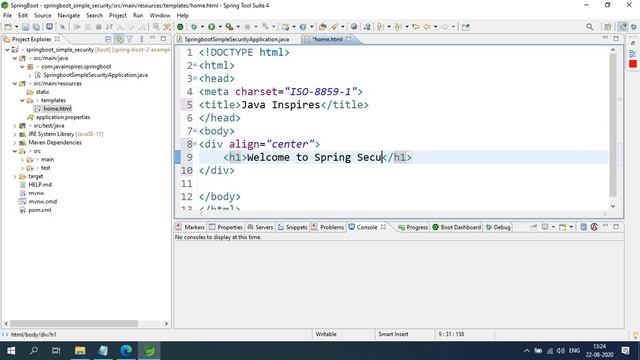This screenshot has width=640, height=360.
Task: Open the Navigate menu
Action: [69, 15]
